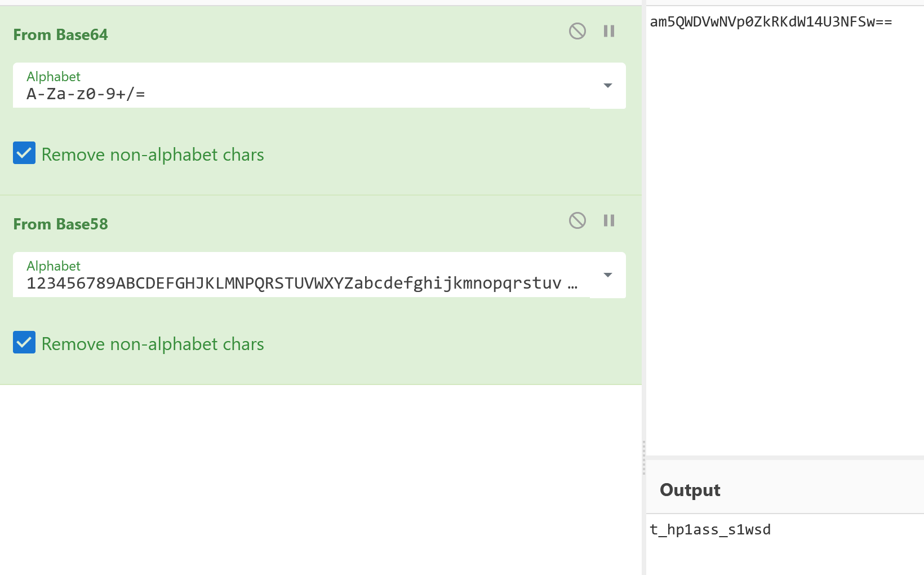Viewport: 924px width, 575px height.
Task: Click the Alphabet label in From Base64
Action: [54, 77]
